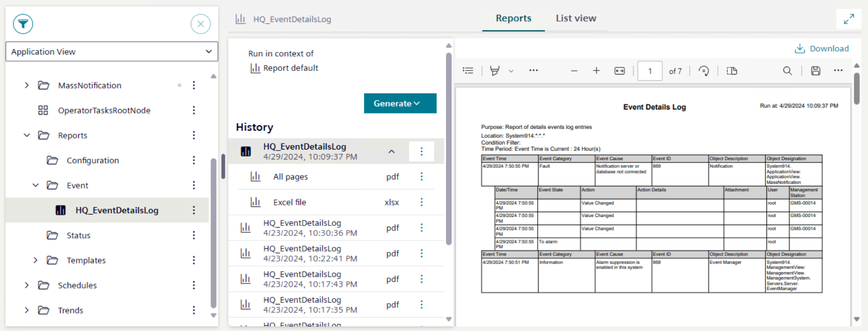Open the Application View dropdown

[112, 51]
